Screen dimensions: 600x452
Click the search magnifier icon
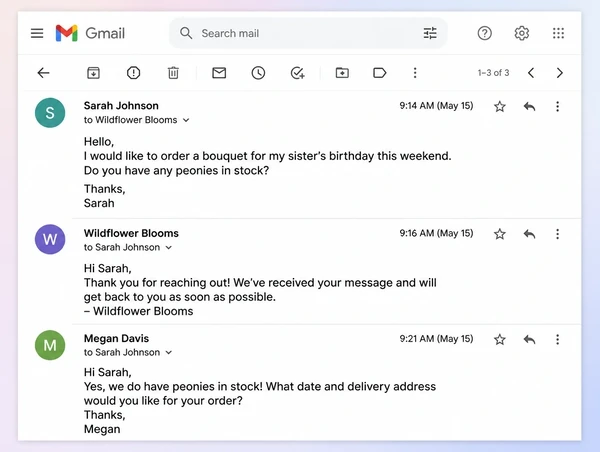[186, 33]
